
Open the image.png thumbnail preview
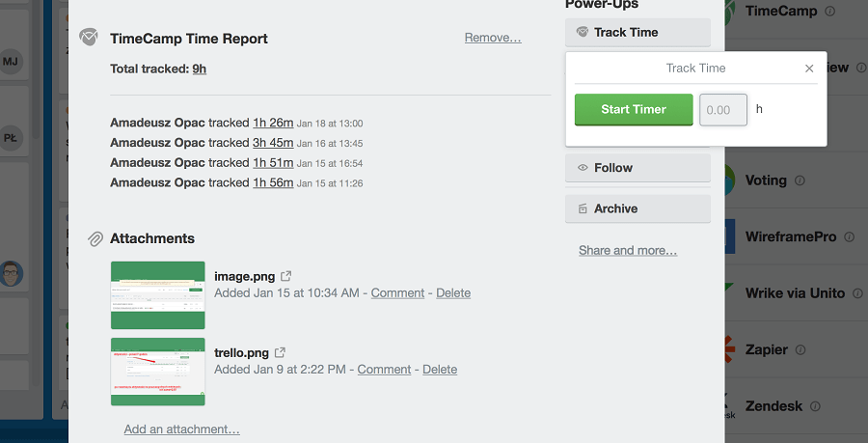pos(158,295)
